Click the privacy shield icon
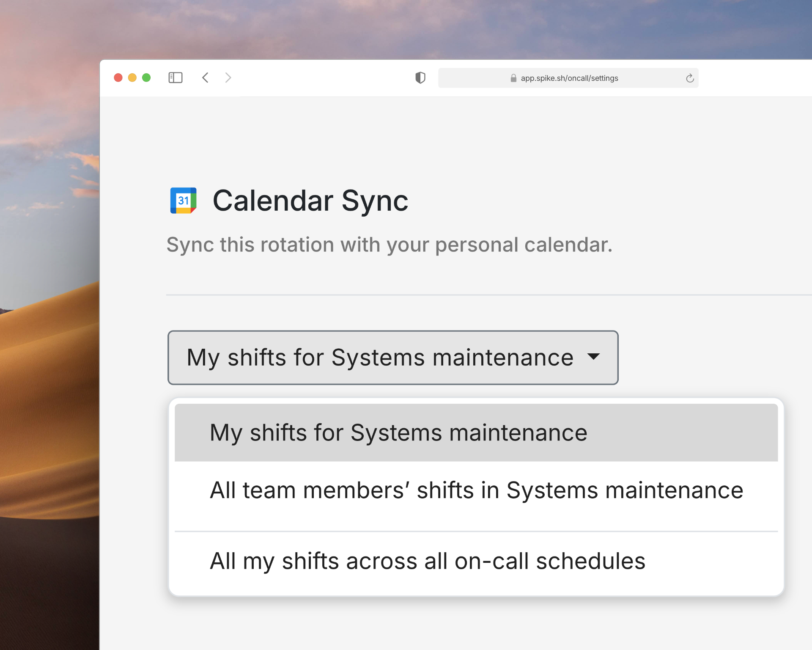 pyautogui.click(x=420, y=78)
